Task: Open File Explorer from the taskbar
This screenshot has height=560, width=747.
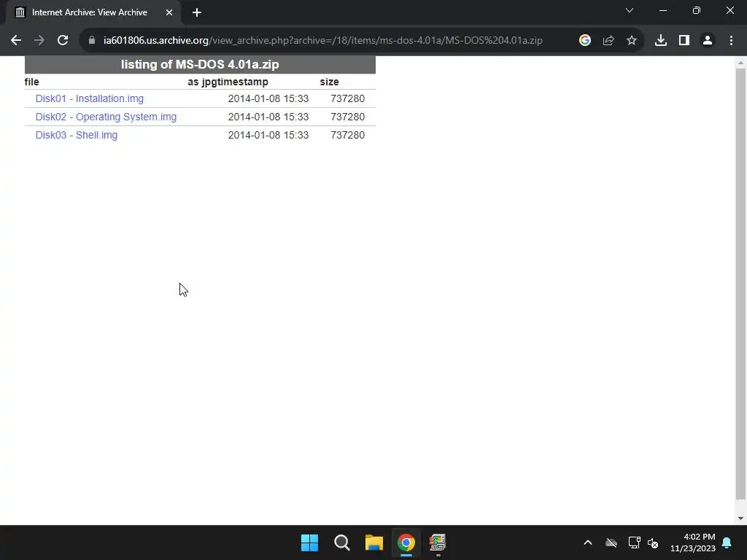Action: [x=374, y=542]
